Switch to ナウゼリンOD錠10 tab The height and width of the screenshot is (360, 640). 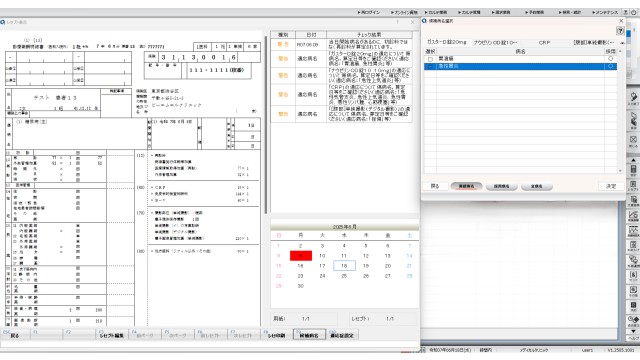point(495,42)
